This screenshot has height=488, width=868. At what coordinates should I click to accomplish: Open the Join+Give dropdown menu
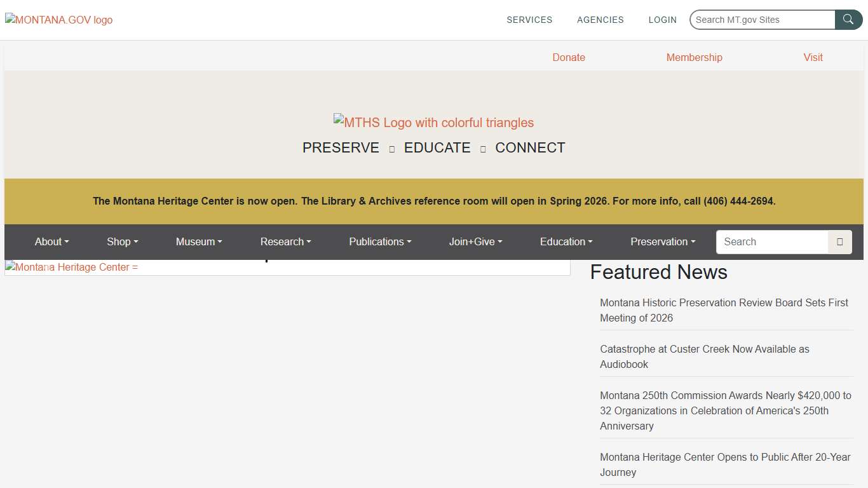pos(475,242)
